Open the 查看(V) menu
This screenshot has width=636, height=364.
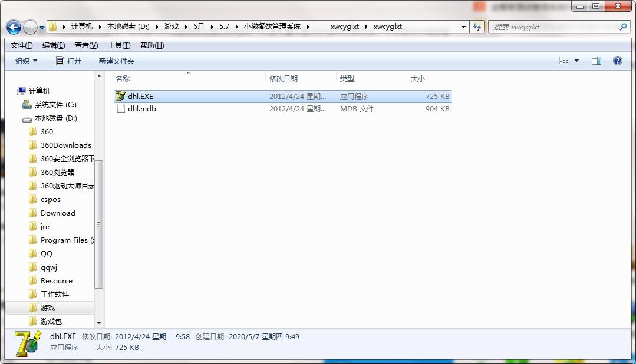[x=87, y=45]
